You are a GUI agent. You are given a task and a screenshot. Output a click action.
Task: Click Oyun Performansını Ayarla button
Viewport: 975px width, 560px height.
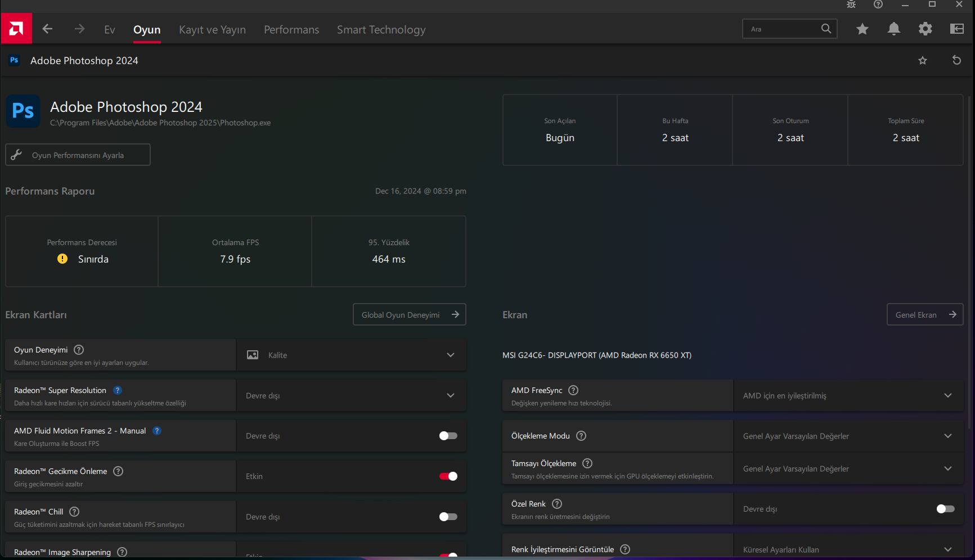(78, 155)
